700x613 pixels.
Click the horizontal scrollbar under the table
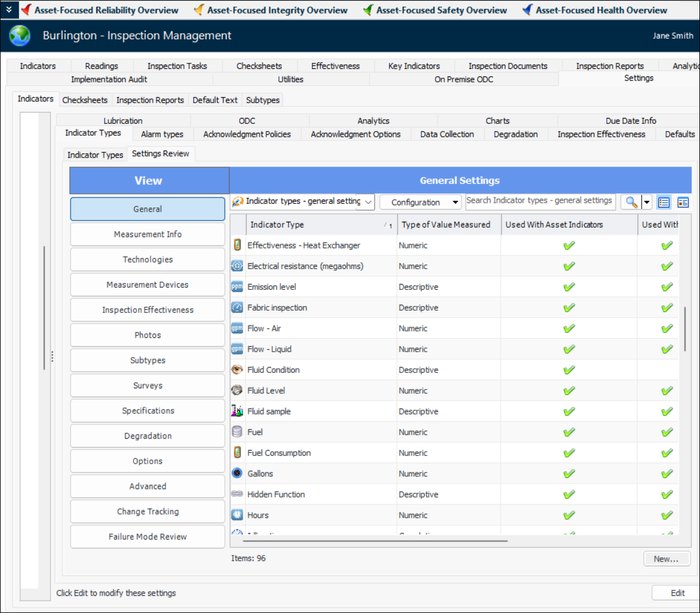coord(377,541)
